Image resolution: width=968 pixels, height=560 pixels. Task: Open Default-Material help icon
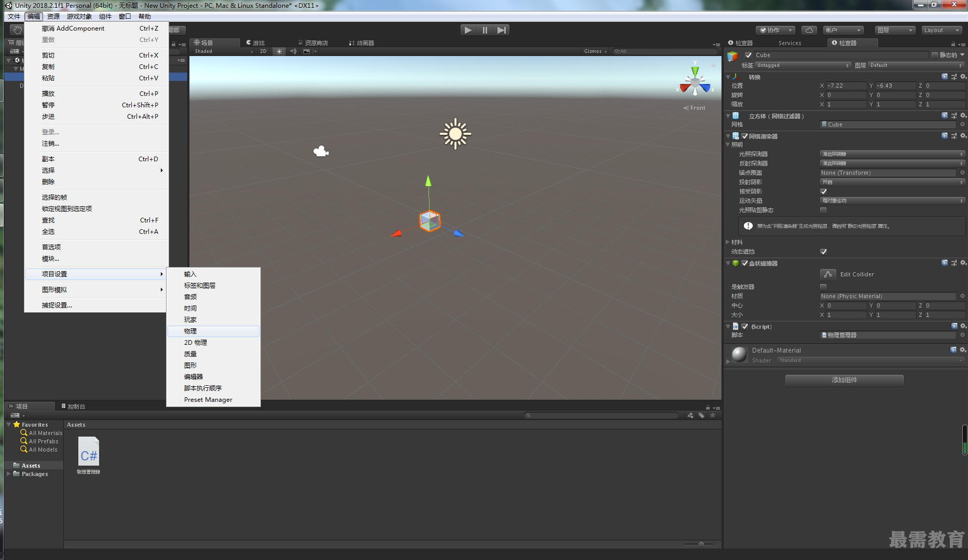[x=953, y=349]
